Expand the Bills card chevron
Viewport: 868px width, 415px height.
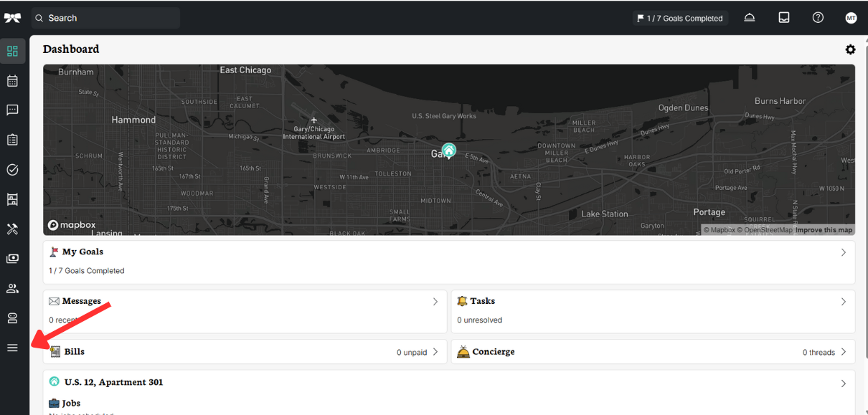(x=435, y=352)
